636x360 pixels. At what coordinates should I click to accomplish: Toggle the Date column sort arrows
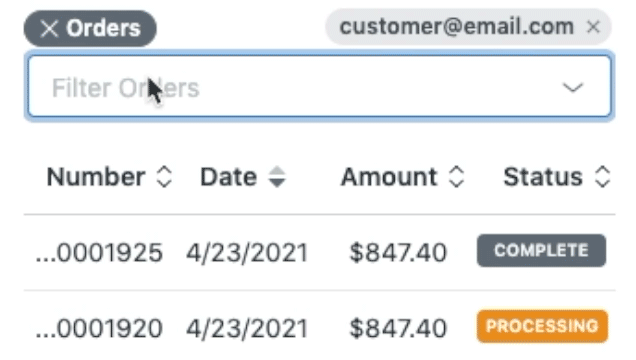[x=277, y=176]
